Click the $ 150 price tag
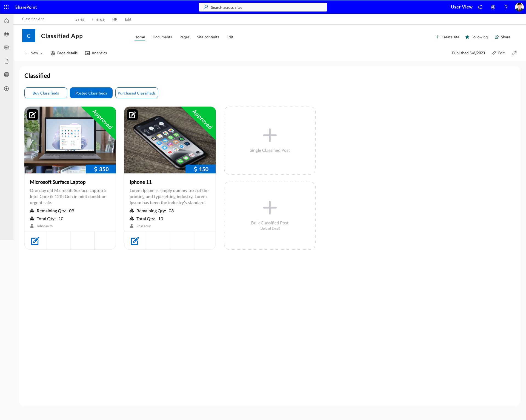 click(x=201, y=169)
